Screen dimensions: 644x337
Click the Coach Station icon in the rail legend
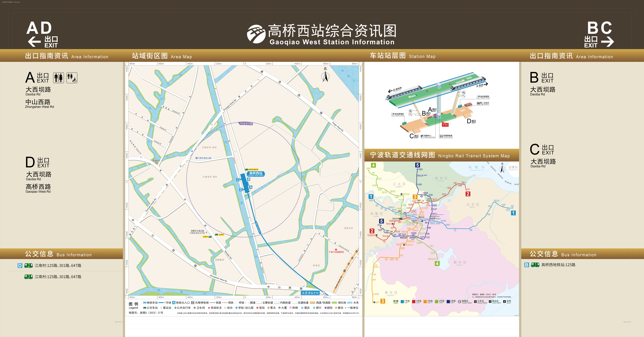point(490,301)
